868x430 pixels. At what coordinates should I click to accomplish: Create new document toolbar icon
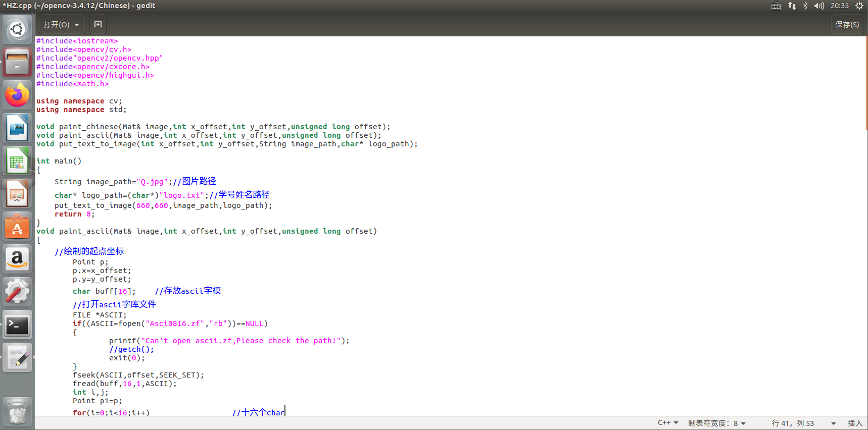pos(98,24)
